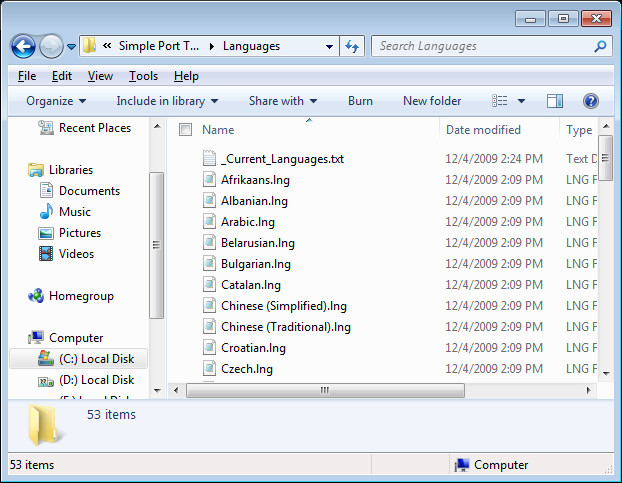This screenshot has width=622, height=483.
Task: Click the Czech.lng file icon
Action: 209,369
